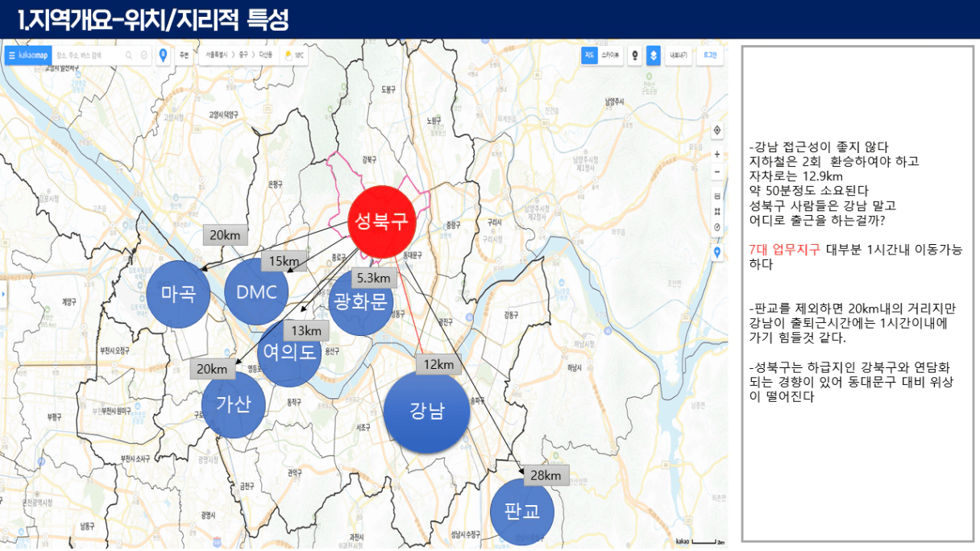Click the kakaomap logo
Image resolution: width=980 pixels, height=551 pixels.
(33, 56)
